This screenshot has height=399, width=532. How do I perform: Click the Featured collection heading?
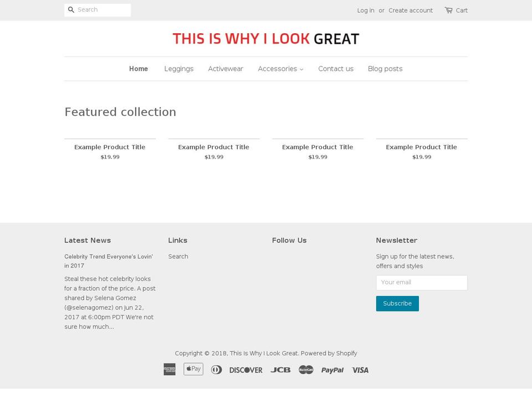pos(120,112)
